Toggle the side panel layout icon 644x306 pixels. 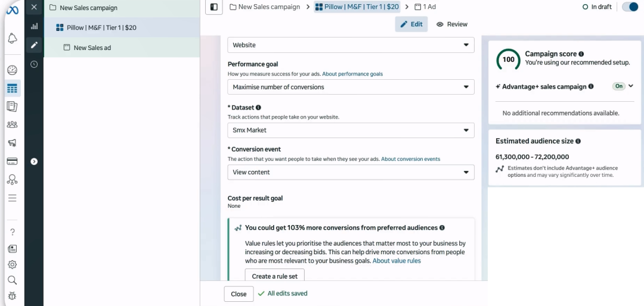[214, 7]
